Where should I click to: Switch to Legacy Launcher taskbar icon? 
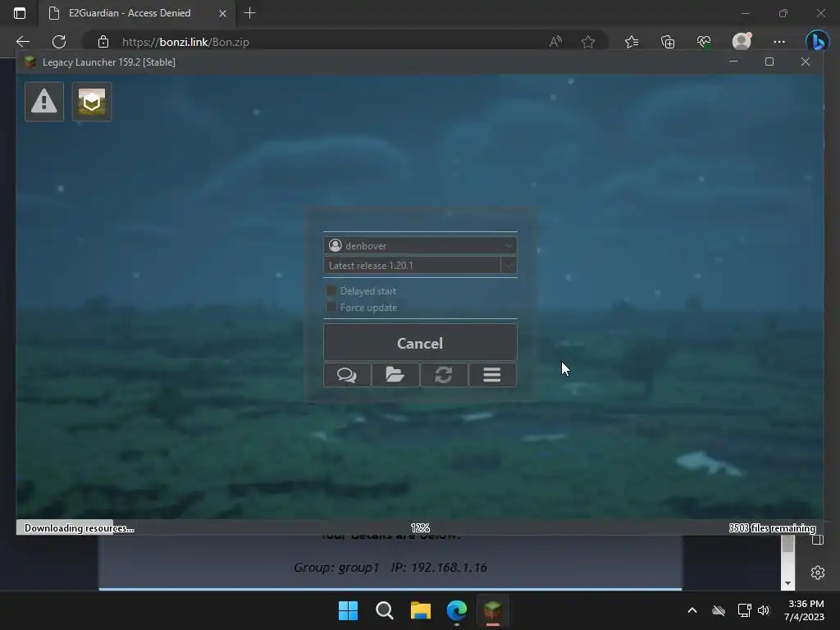coord(493,610)
